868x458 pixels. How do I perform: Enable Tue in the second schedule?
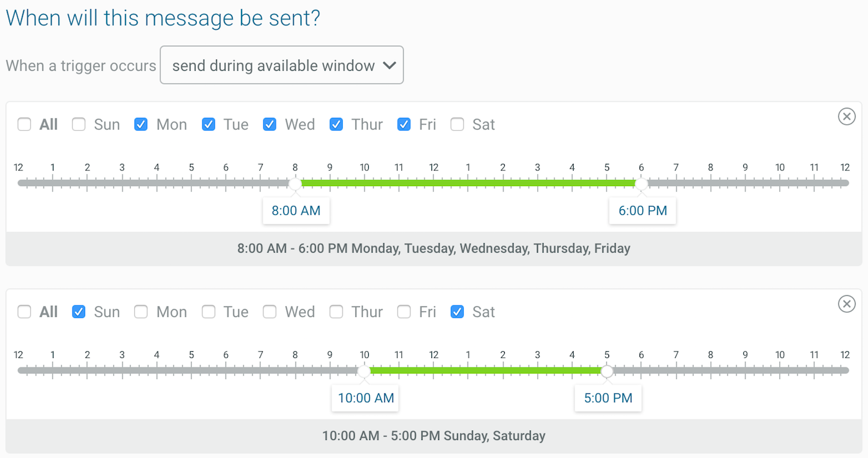point(209,312)
